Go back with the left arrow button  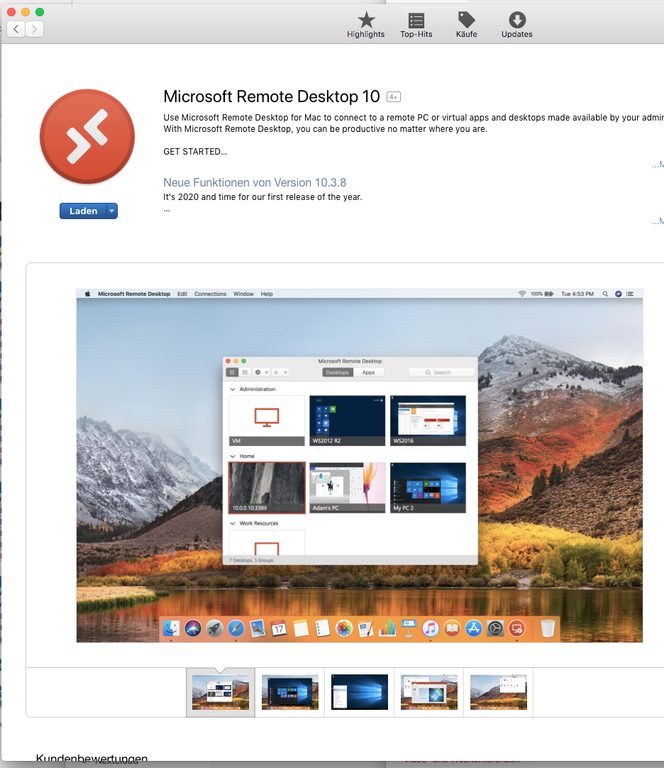click(16, 29)
